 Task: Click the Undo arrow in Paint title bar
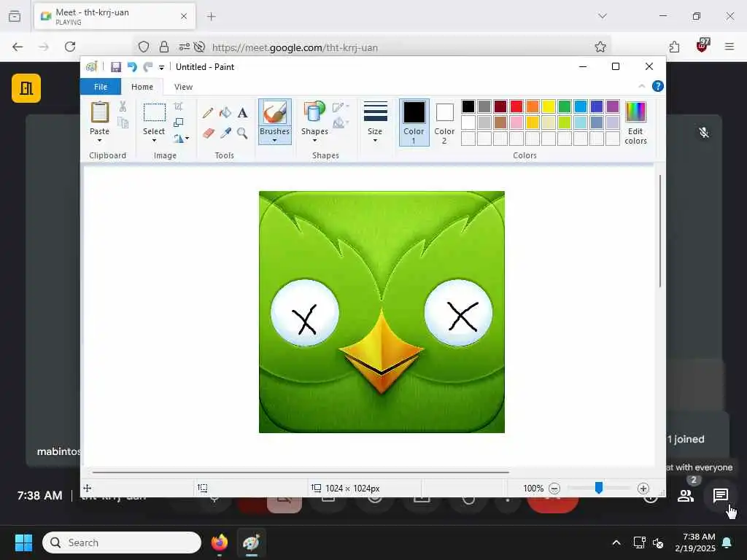[132, 67]
